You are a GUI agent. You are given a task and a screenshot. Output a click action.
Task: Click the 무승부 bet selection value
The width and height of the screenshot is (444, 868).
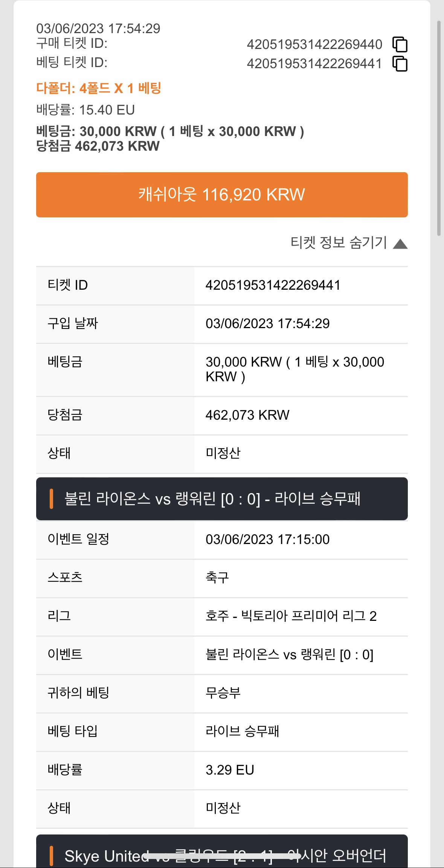pos(223,692)
